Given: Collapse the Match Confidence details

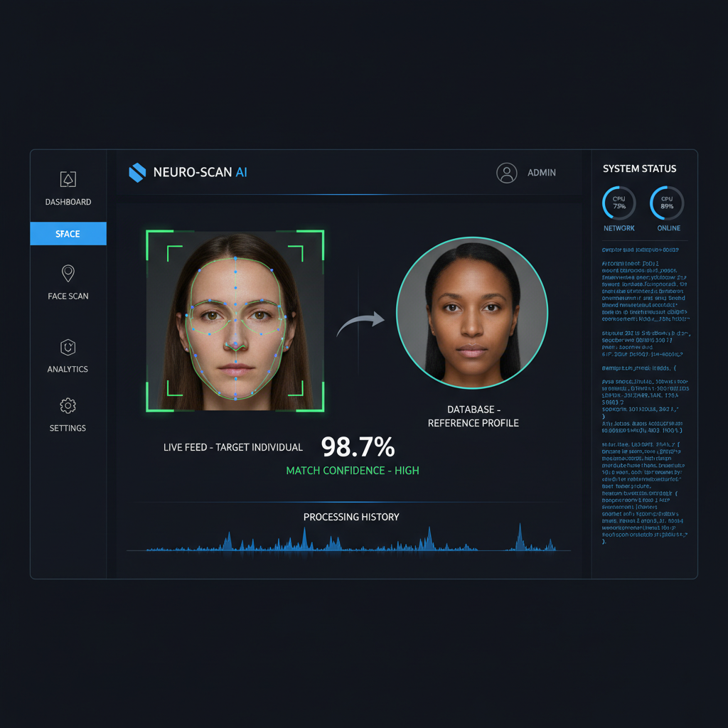Looking at the screenshot, I should 352,470.
